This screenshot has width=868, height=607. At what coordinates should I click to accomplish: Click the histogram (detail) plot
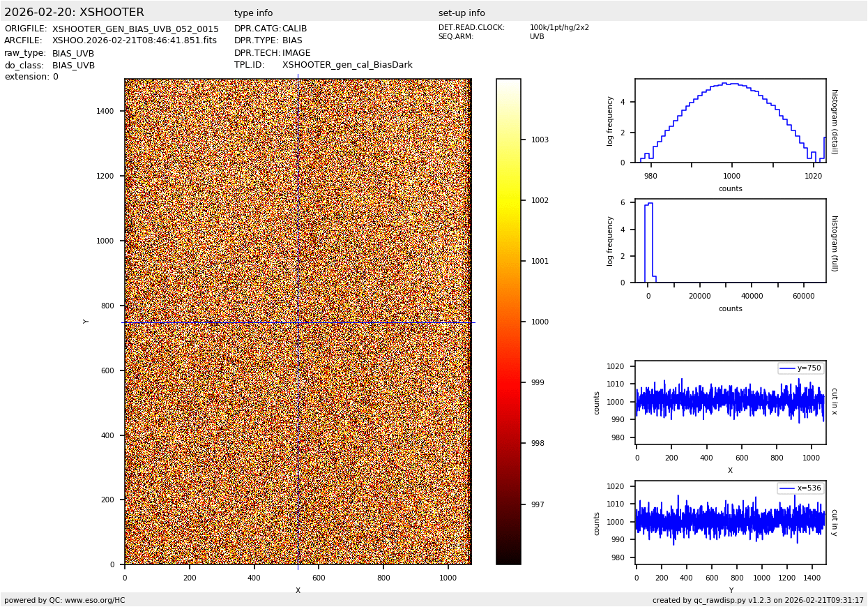[x=730, y=121]
